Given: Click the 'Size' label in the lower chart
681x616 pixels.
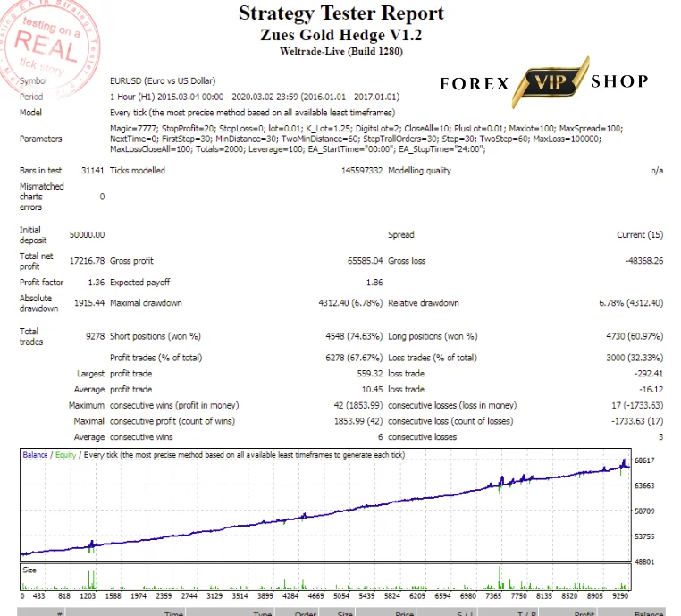Looking at the screenshot, I should (29, 570).
